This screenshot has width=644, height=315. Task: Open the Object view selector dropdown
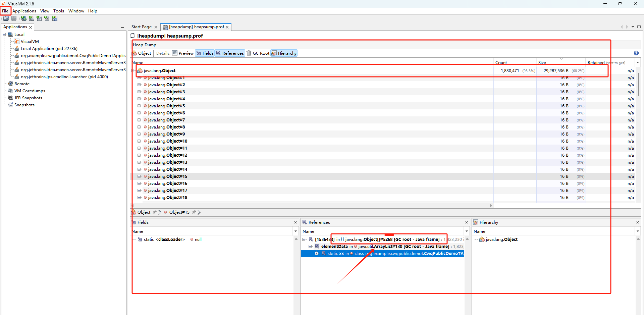142,53
